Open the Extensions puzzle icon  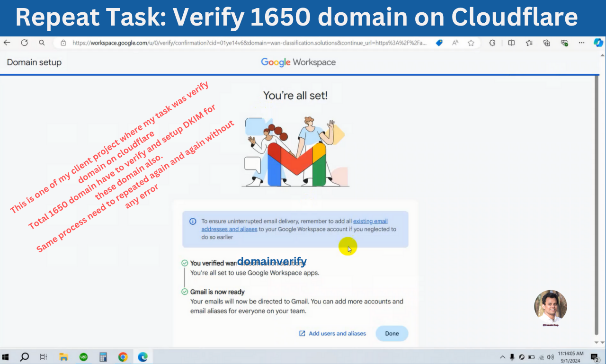click(x=492, y=43)
